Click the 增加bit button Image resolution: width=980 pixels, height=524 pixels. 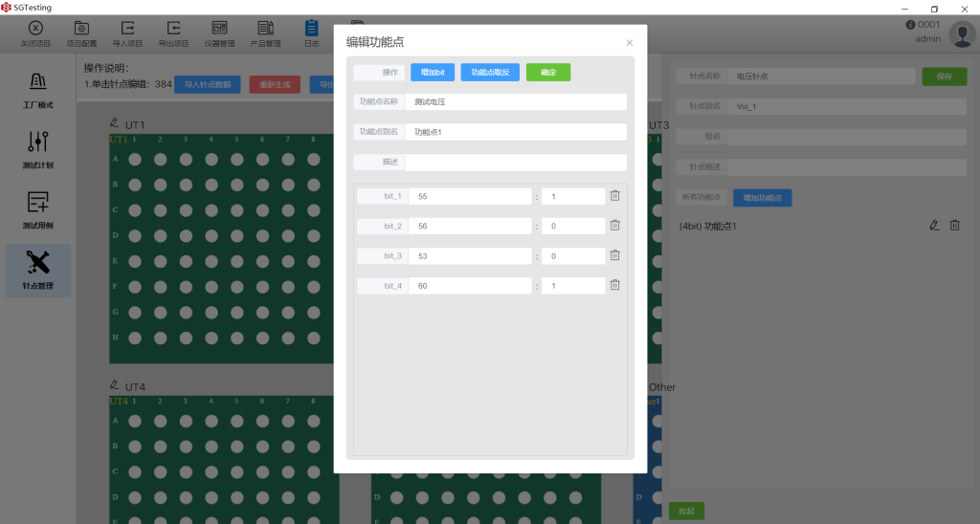tap(433, 73)
